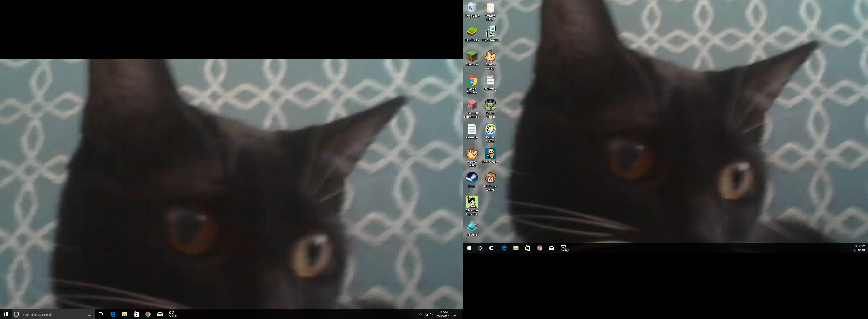This screenshot has width=868, height=319.
Task: Select the Realm Grinder shortcut
Action: 490,109
